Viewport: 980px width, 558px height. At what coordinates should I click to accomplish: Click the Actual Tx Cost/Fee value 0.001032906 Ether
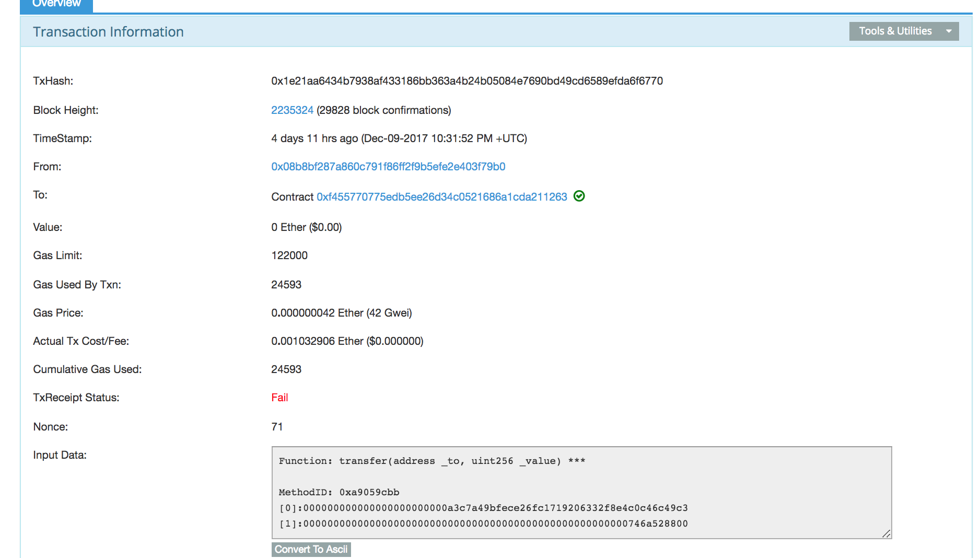pos(347,341)
